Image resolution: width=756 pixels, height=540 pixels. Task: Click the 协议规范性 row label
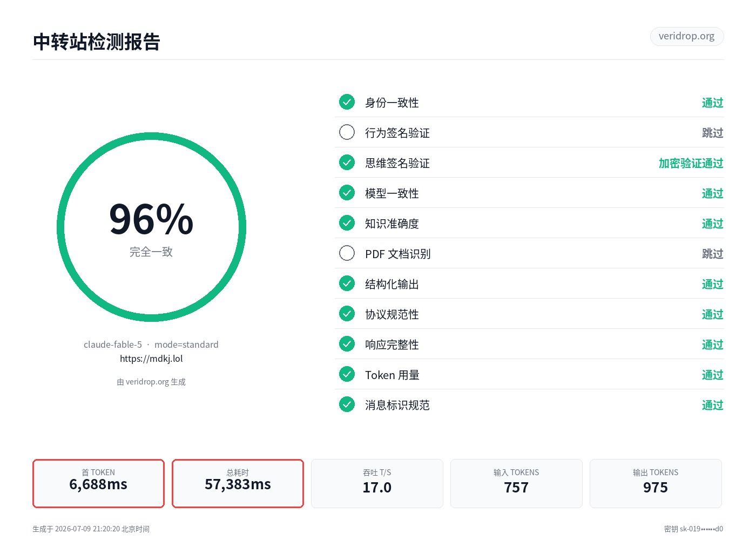coord(392,314)
